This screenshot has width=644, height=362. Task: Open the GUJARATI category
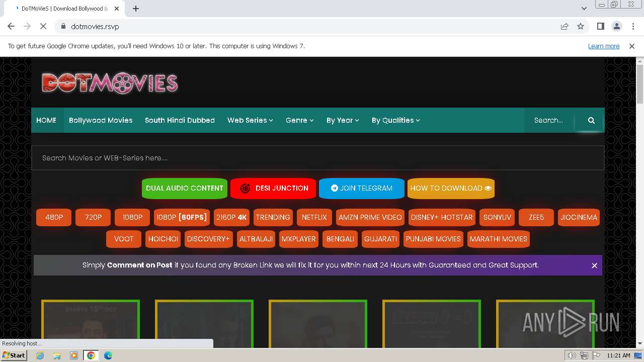380,239
